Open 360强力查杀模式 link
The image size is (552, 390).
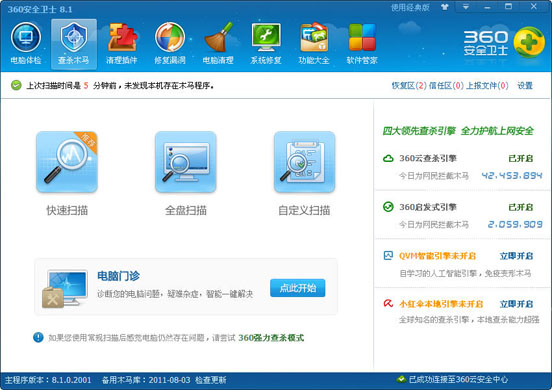click(271, 338)
